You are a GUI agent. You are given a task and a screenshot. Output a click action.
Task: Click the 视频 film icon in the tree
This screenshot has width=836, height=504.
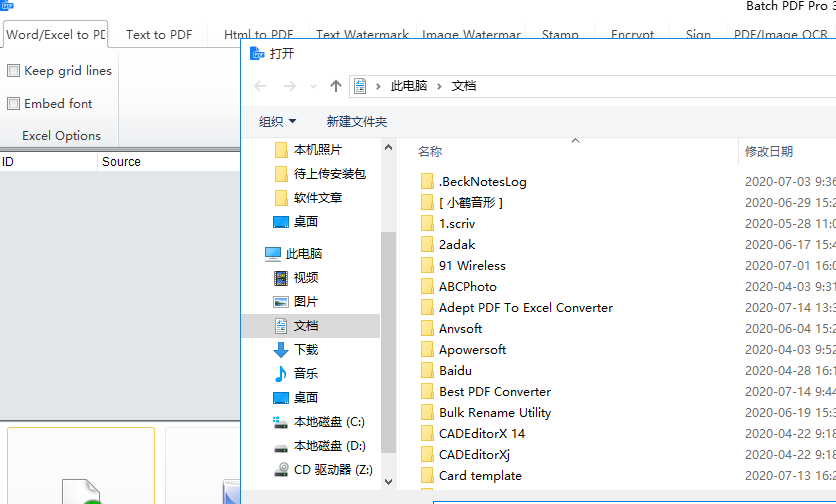(x=281, y=278)
